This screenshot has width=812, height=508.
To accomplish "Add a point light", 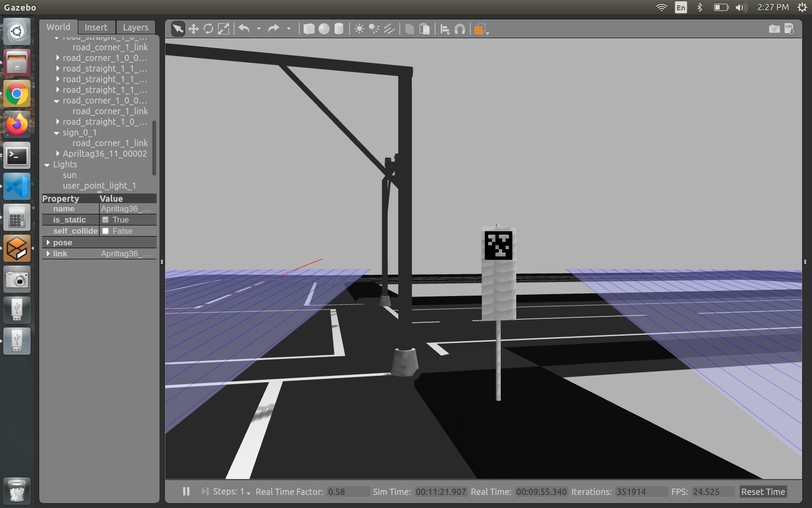I will [359, 29].
